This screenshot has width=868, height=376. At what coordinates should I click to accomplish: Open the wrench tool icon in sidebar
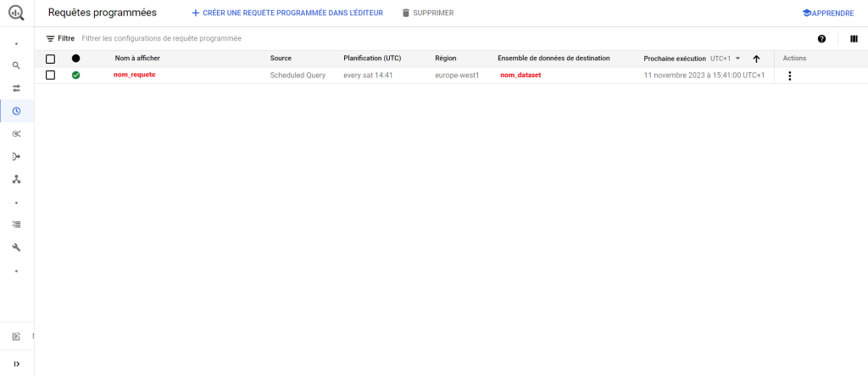pos(16,248)
